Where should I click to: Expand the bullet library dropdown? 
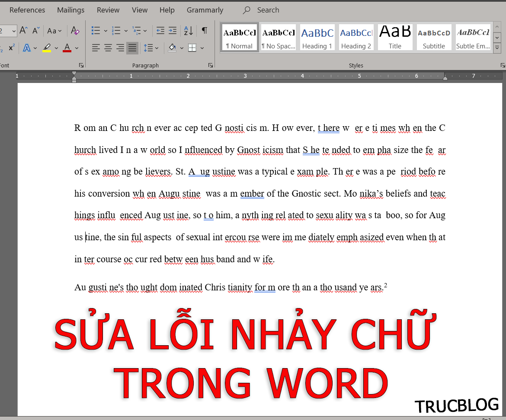106,31
